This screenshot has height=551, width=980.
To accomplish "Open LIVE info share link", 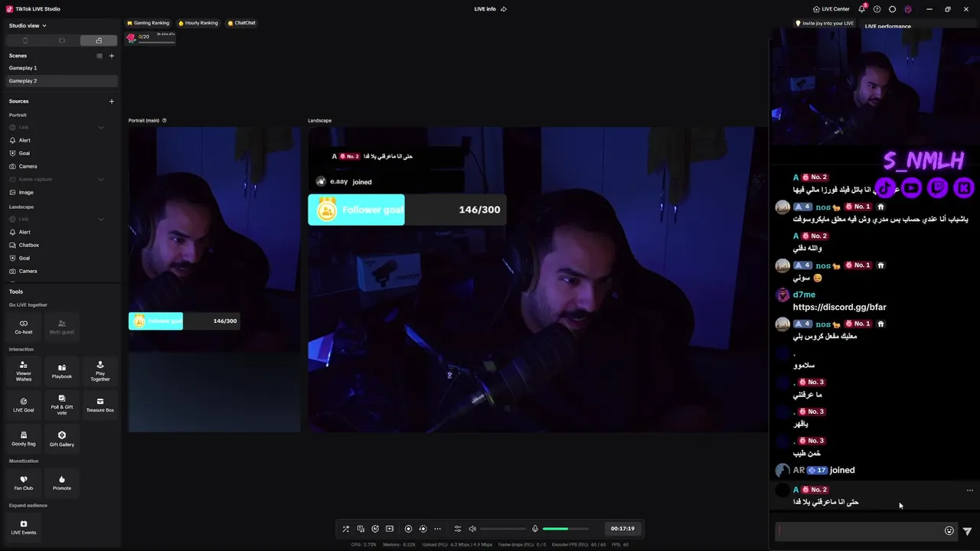I will [504, 9].
